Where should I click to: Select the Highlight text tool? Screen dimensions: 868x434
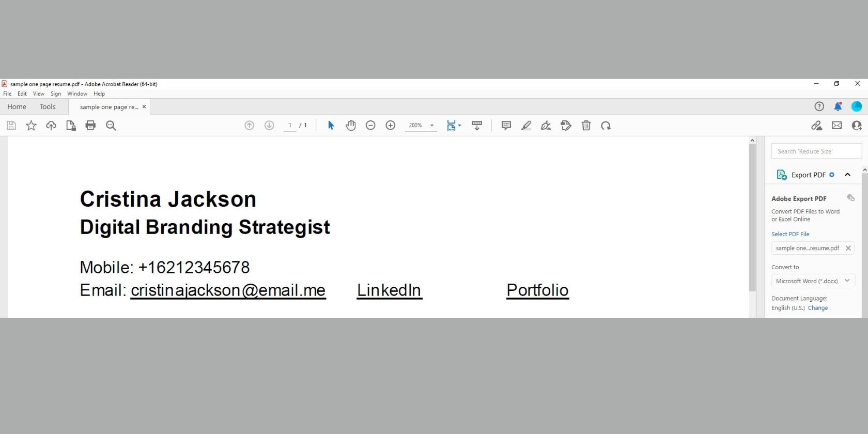pos(526,126)
